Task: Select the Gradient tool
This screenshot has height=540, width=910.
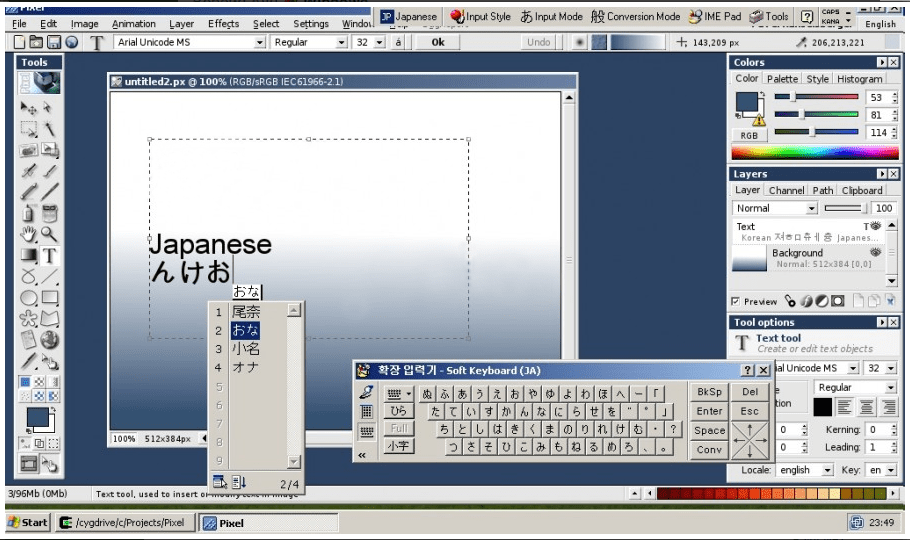Action: [x=28, y=256]
